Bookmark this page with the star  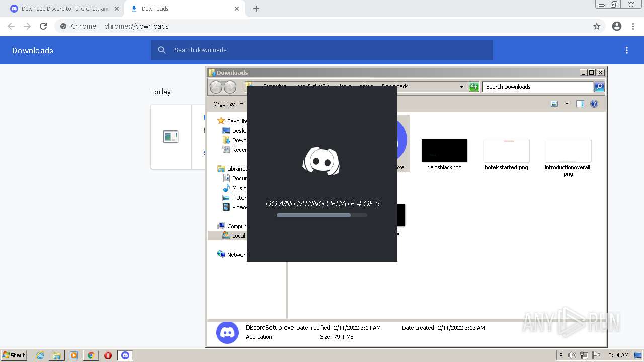[x=597, y=26]
